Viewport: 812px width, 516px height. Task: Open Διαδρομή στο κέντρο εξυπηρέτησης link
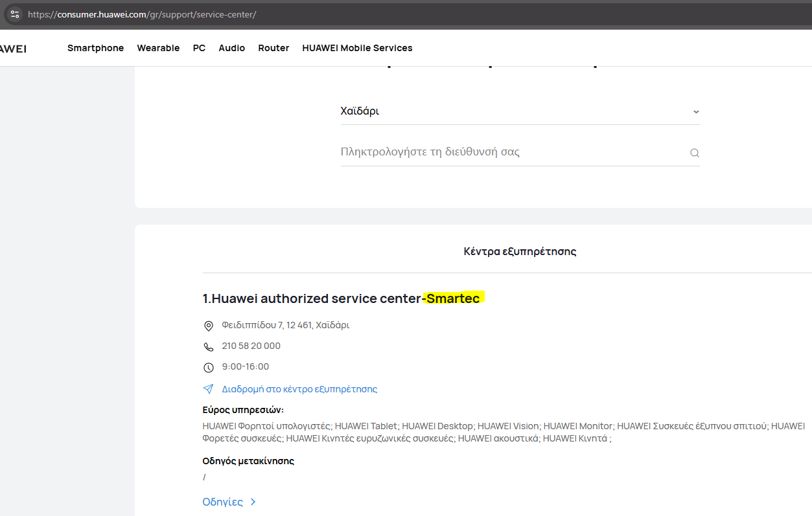299,389
